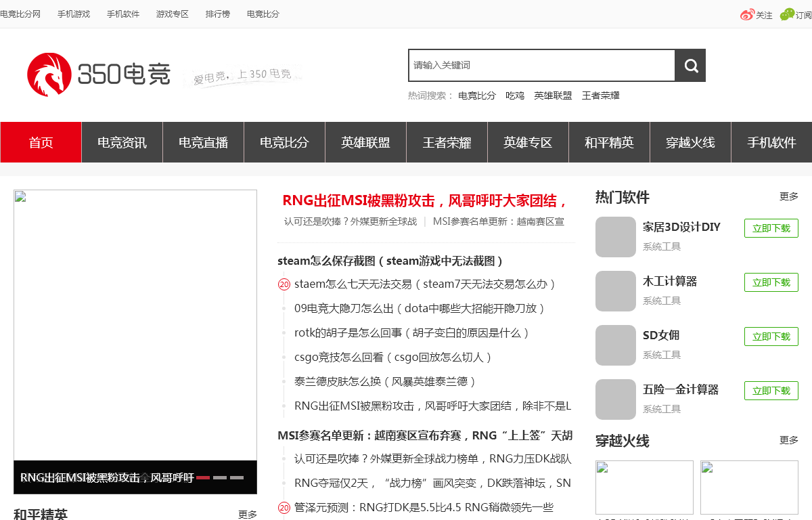The image size is (812, 520).
Task: Open the 和平精英 navigation tab
Action: tap(609, 142)
